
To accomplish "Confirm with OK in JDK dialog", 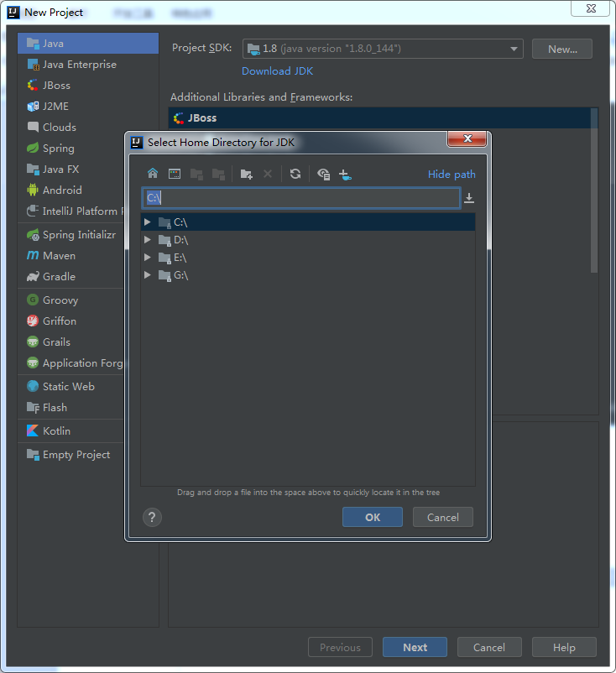I will pos(372,517).
